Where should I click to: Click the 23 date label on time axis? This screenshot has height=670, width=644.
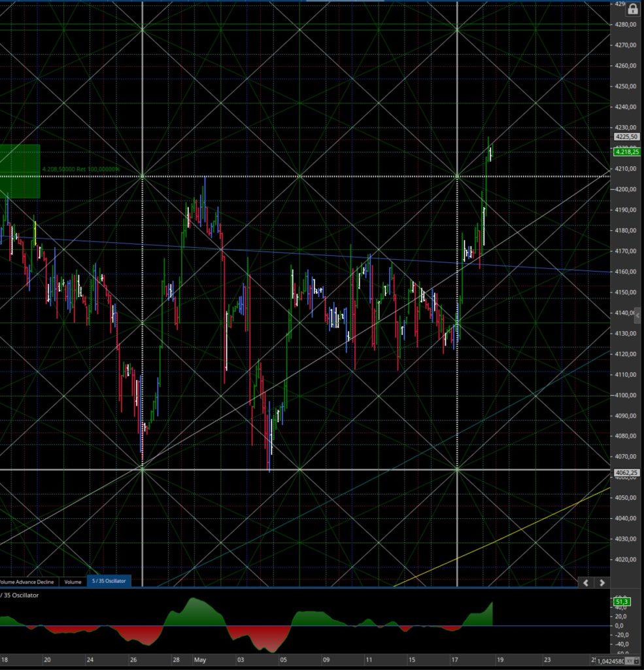click(547, 660)
